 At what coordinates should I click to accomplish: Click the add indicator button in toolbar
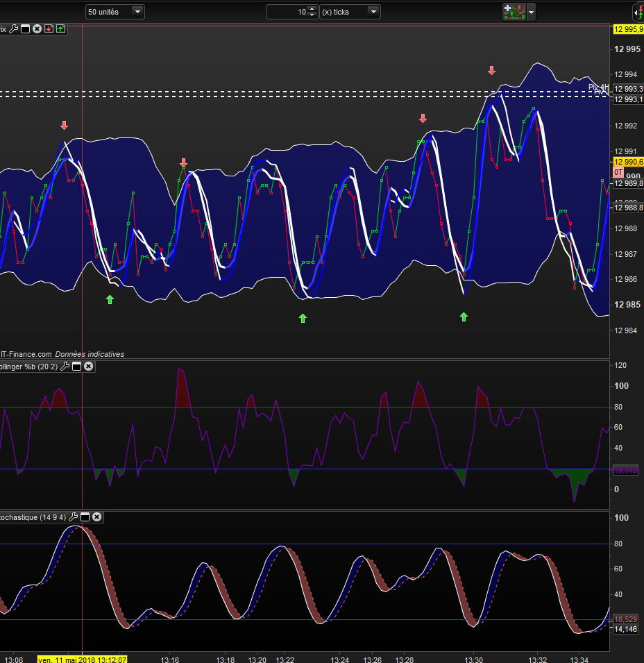point(514,12)
